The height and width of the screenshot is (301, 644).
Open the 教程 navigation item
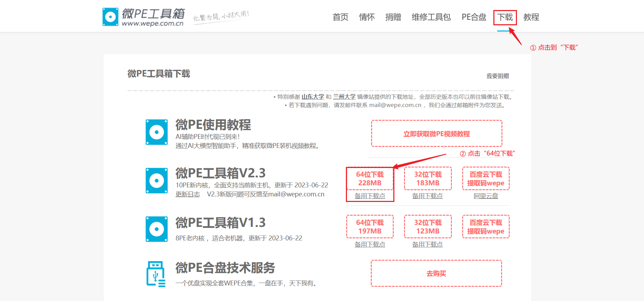[531, 17]
